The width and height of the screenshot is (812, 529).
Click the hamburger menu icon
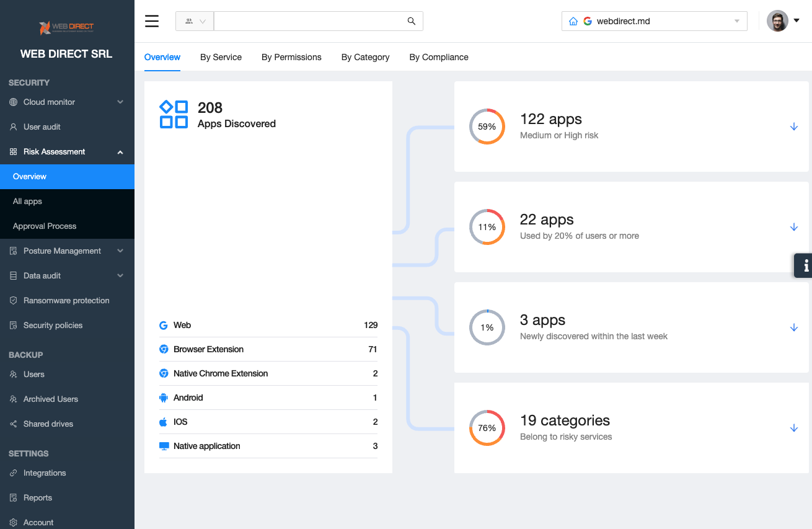(152, 20)
